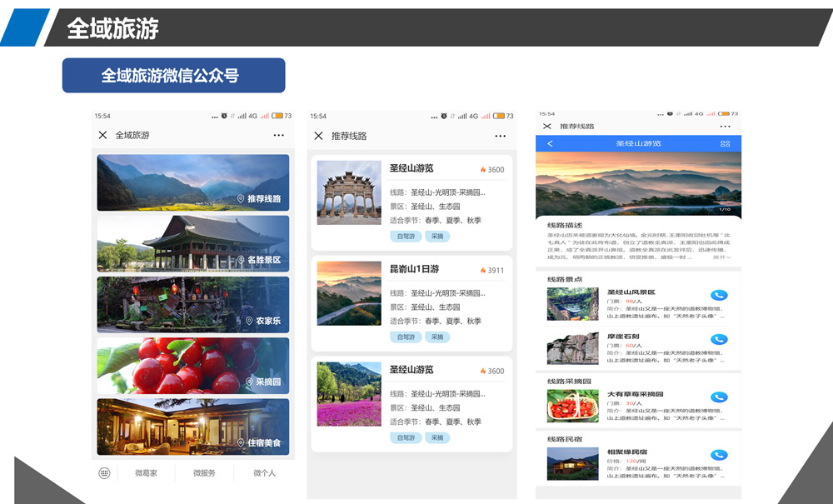
Task: Close the 全域旅游 page with the X icon
Action: coord(102,135)
